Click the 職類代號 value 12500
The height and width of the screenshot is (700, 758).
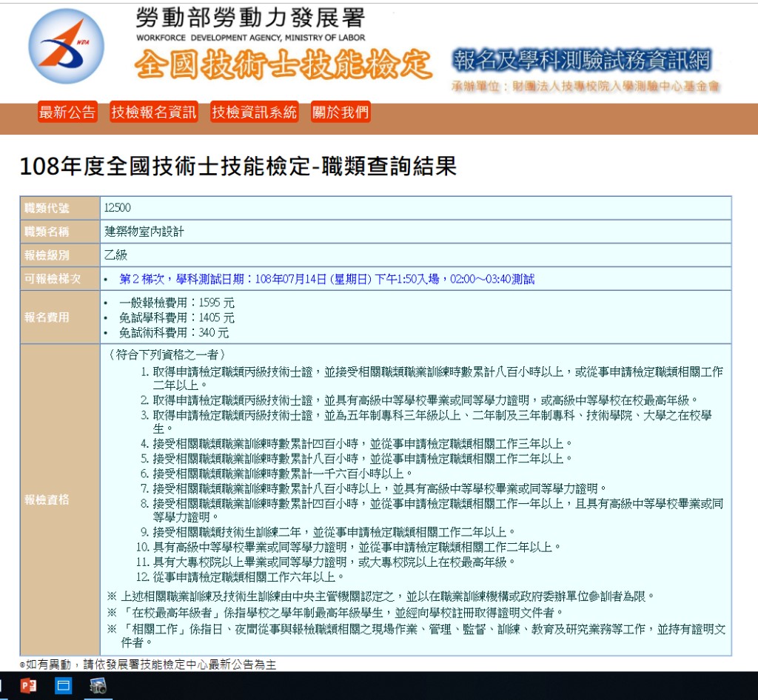click(118, 208)
